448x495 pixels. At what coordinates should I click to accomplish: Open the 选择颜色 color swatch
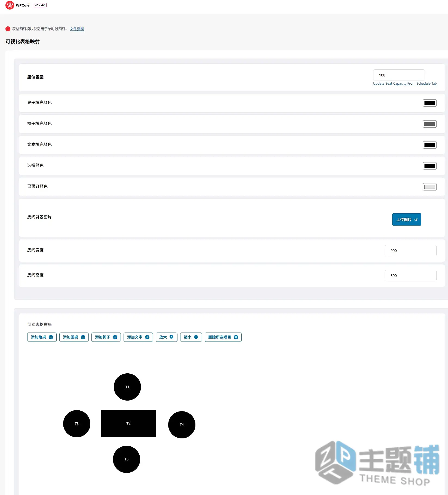coord(430,166)
